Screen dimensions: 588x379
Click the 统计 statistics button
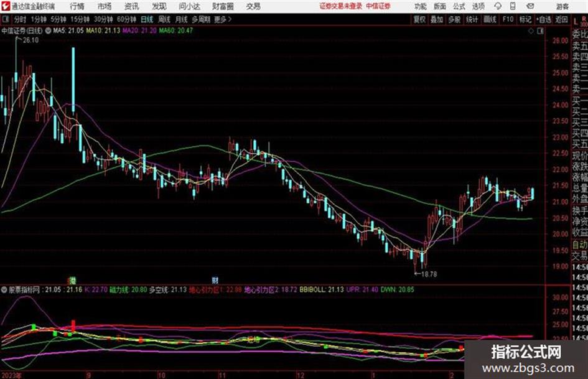pyautogui.click(x=472, y=19)
